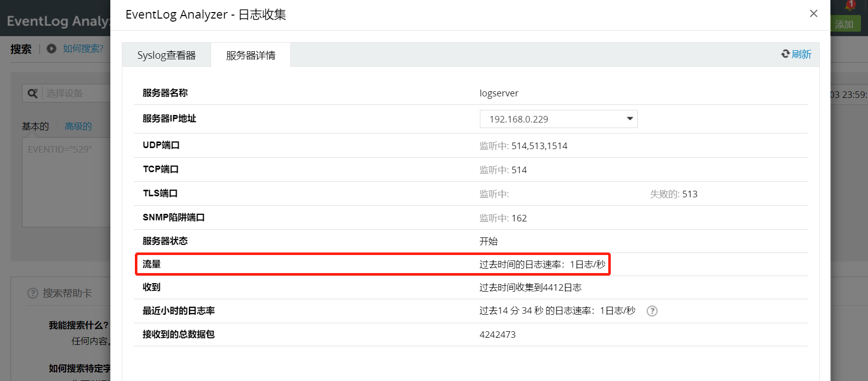Switch to the Syslog查看器 tab

pos(166,55)
